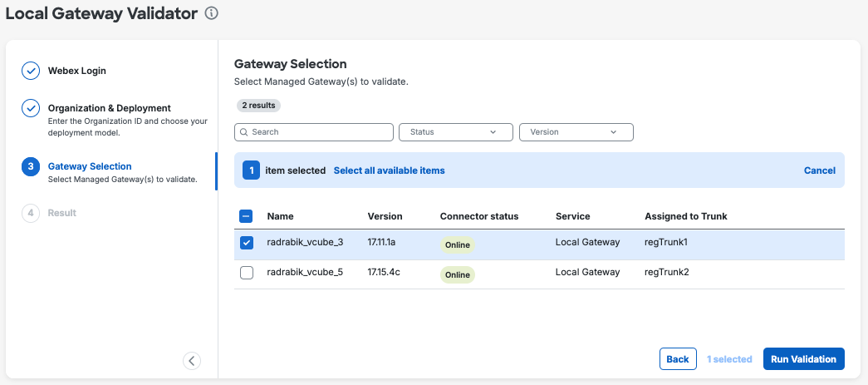Click the step 3 Gateway Selection circle
The width and height of the screenshot is (868, 385).
point(31,167)
